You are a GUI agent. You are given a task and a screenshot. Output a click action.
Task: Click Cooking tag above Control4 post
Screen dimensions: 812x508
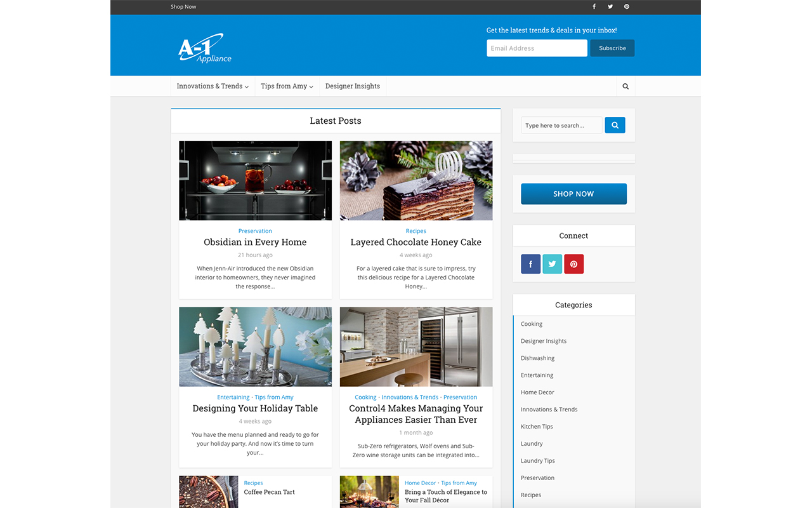click(x=365, y=398)
